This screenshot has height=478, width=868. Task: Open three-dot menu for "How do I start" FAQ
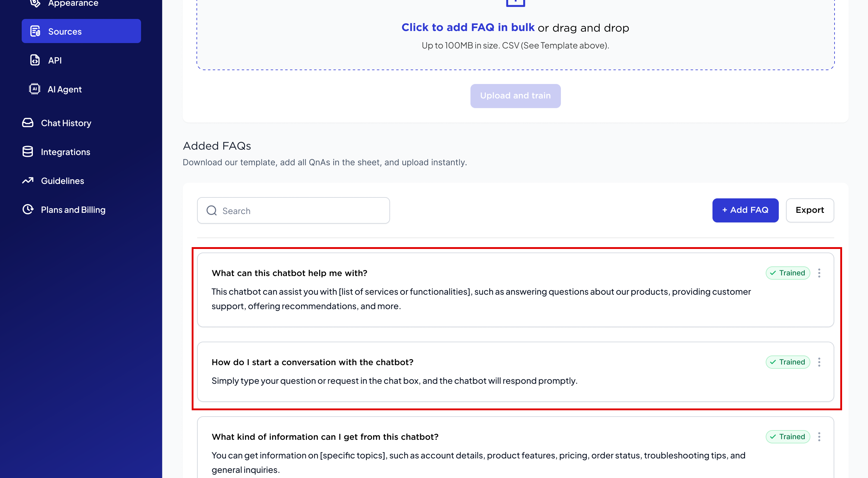click(819, 362)
